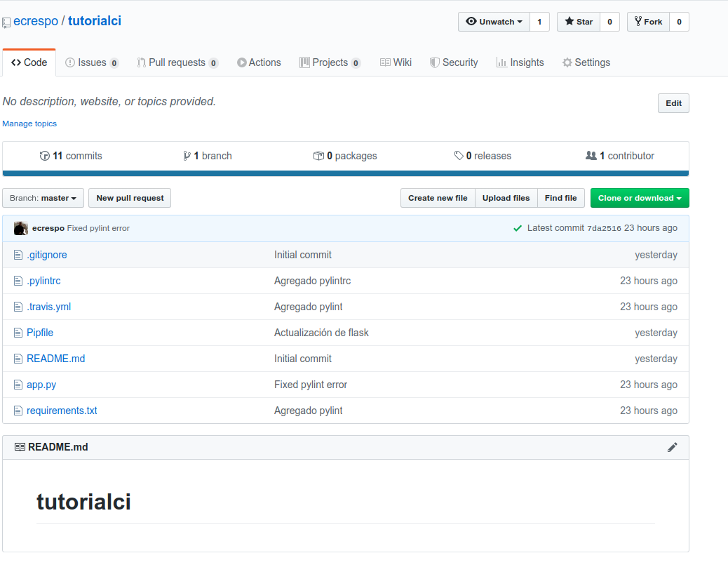Expand the Branch: master selector
This screenshot has width=728, height=579.
(43, 198)
